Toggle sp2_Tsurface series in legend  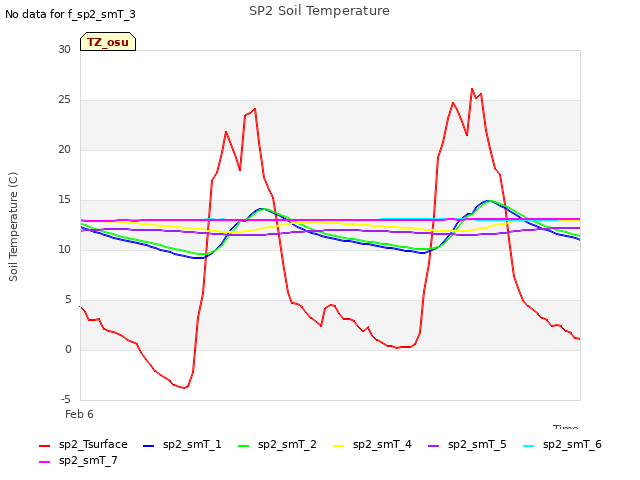83,444
